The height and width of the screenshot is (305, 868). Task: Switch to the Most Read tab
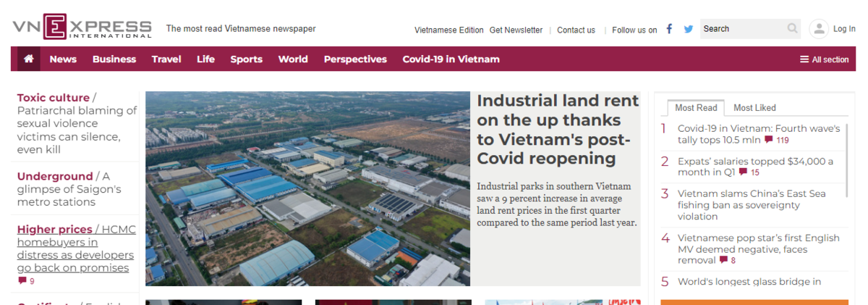pyautogui.click(x=696, y=107)
